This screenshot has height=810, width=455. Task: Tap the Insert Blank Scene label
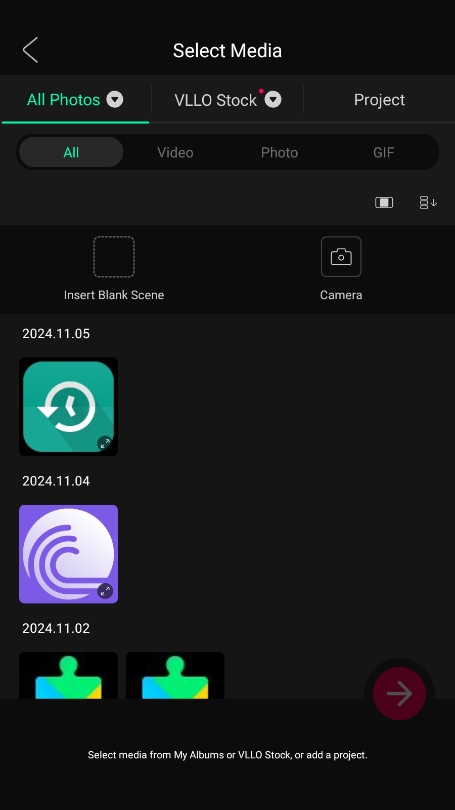point(114,295)
